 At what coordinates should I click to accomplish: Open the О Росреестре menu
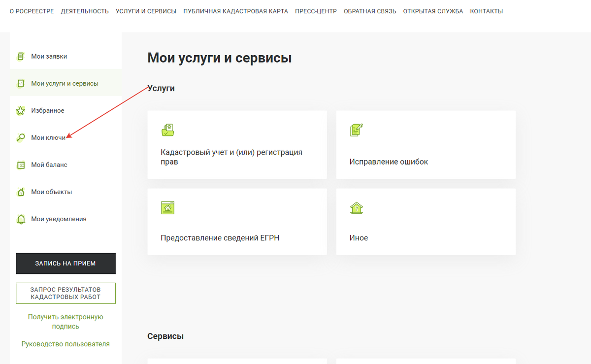click(x=32, y=11)
